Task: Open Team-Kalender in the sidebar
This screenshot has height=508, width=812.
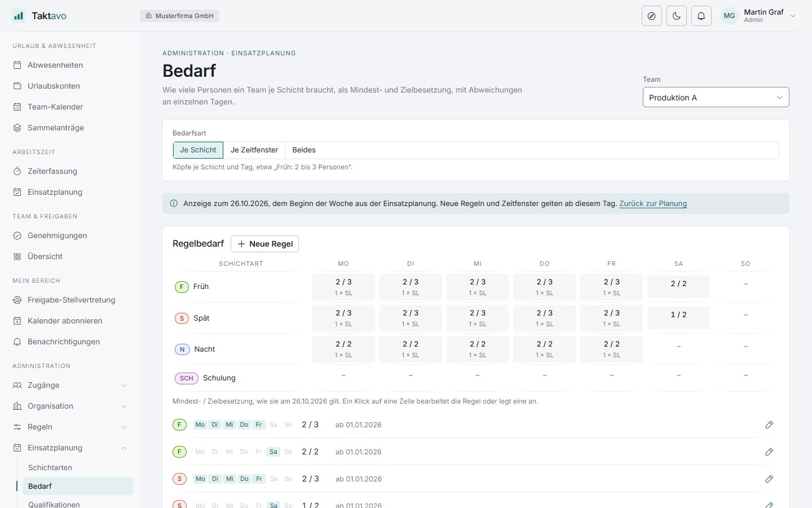Action: point(70,107)
